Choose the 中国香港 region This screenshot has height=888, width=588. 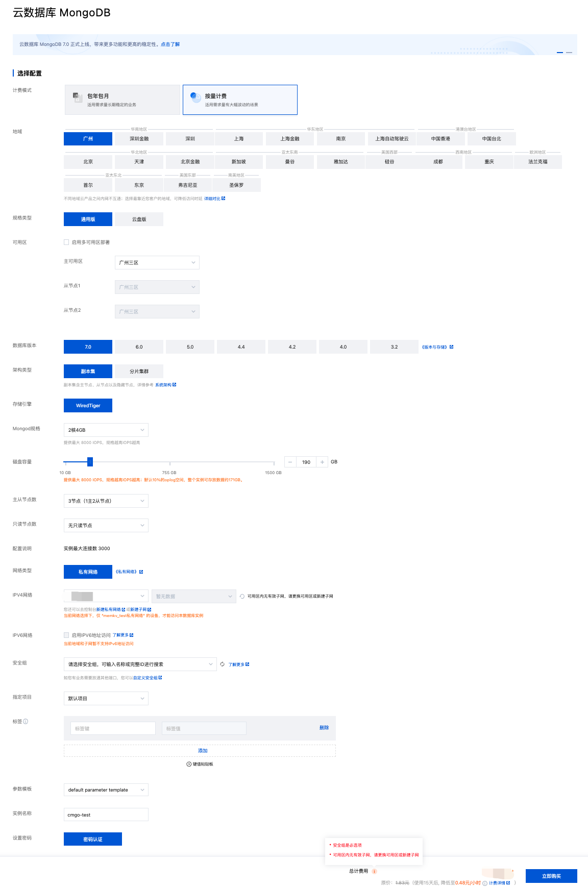click(x=440, y=139)
